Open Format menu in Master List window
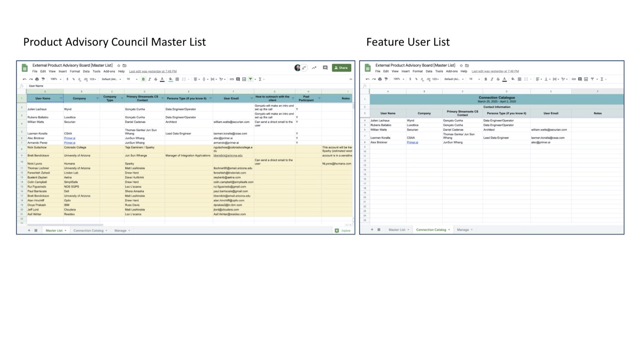 (x=75, y=71)
